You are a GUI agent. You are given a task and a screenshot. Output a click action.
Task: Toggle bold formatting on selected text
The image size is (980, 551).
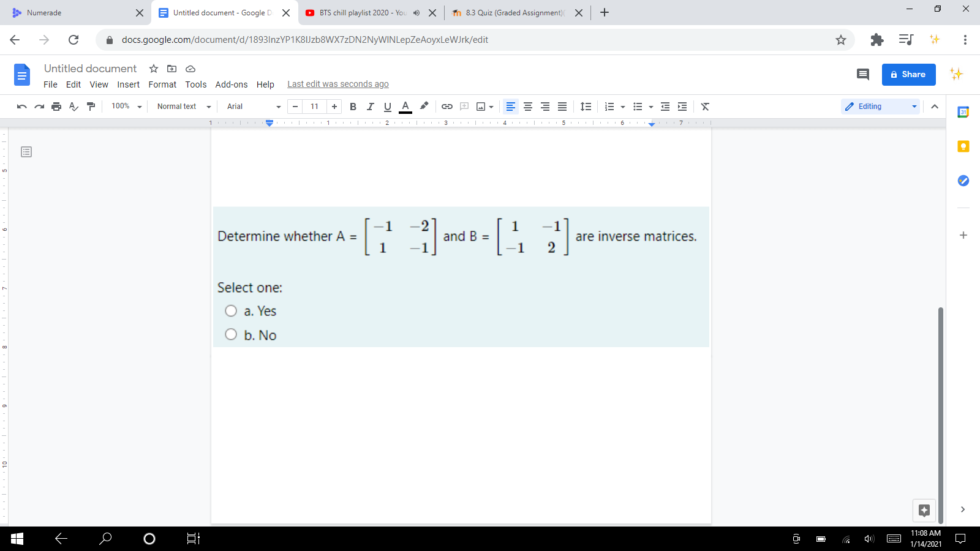(353, 107)
